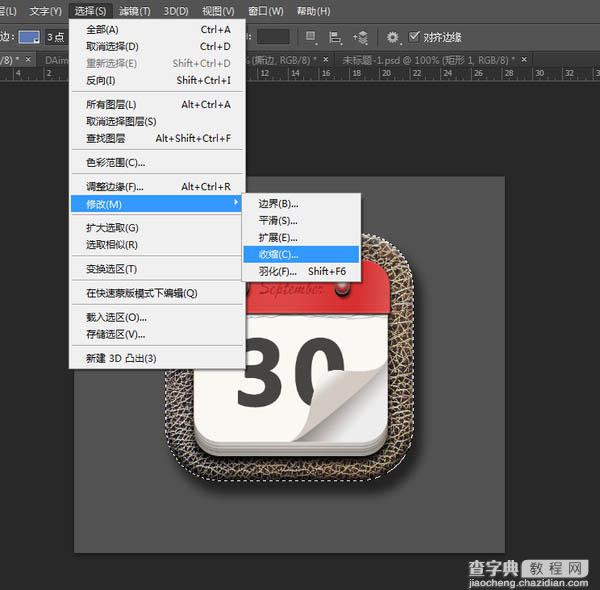Click the path arrangement icon

coord(361,37)
